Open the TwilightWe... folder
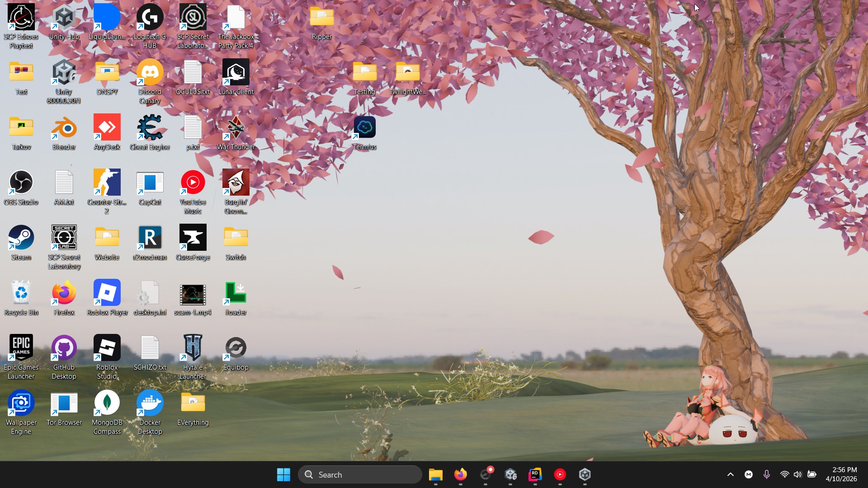This screenshot has width=868, height=488. point(407,78)
